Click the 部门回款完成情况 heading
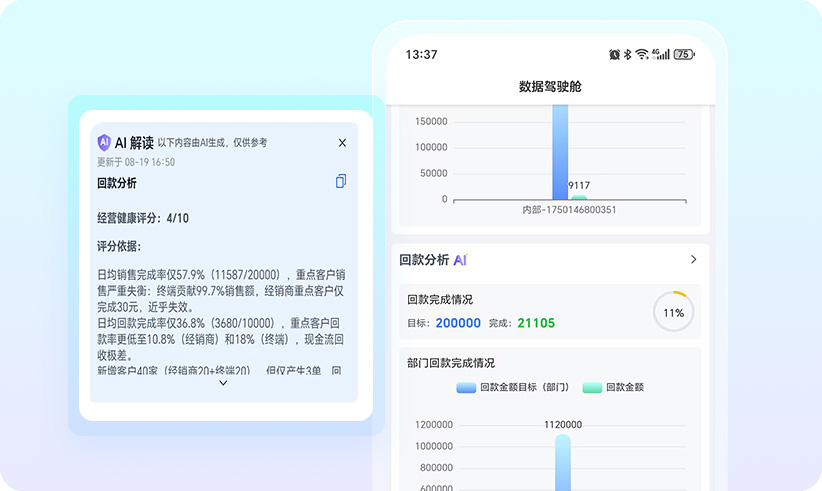This screenshot has height=491, width=822. (451, 363)
